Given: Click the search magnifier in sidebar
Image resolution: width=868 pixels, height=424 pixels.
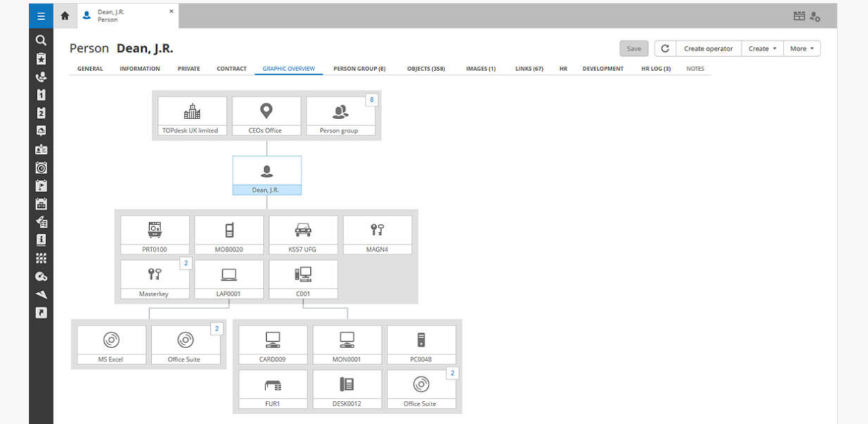Looking at the screenshot, I should (41, 40).
